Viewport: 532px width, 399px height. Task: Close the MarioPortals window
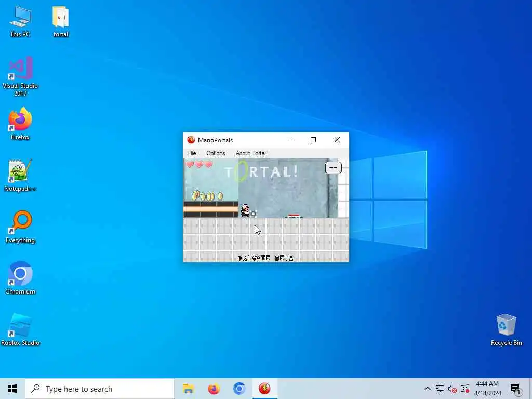pyautogui.click(x=337, y=140)
